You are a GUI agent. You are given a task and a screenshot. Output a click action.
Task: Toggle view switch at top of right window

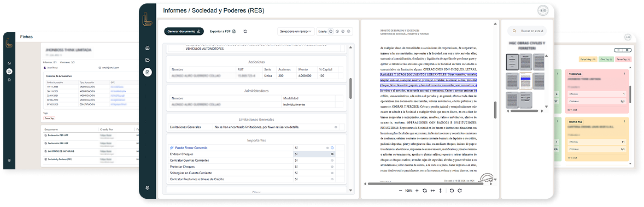(624, 50)
